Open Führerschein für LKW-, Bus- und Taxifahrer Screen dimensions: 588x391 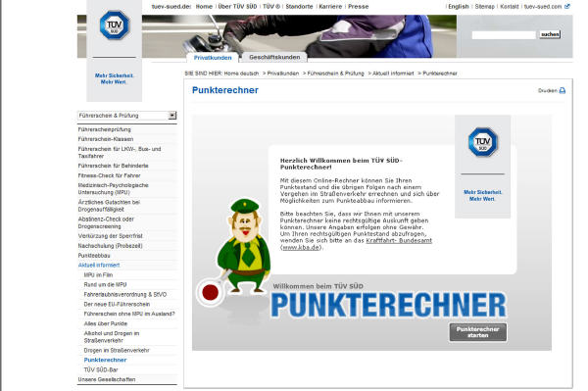point(120,152)
